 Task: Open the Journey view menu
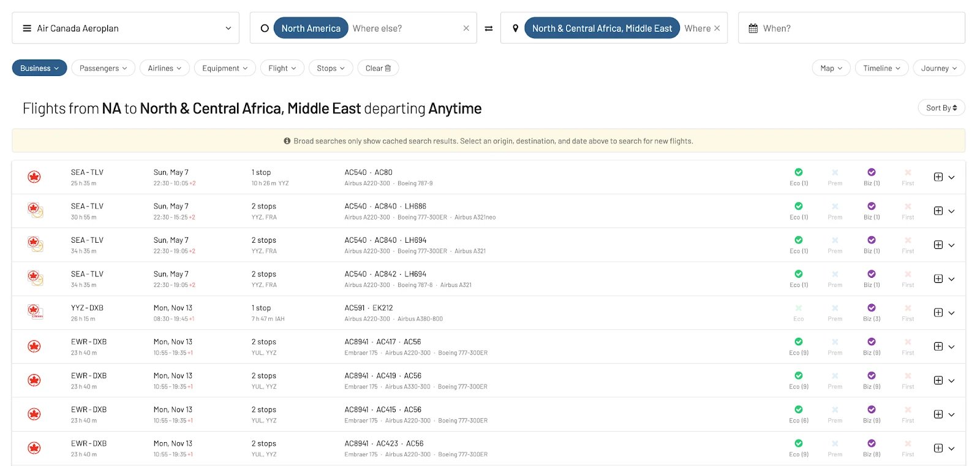click(x=939, y=68)
